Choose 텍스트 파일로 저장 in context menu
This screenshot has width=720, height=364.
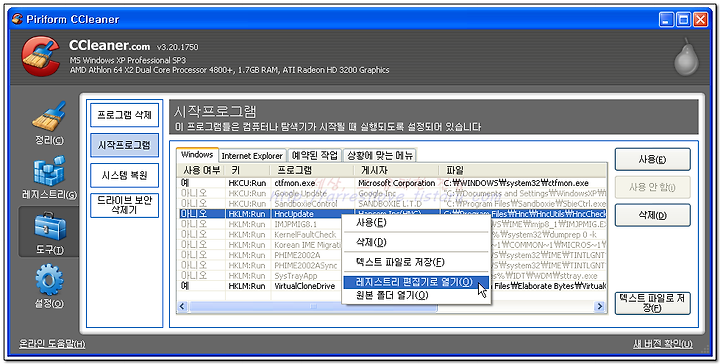[416, 262]
